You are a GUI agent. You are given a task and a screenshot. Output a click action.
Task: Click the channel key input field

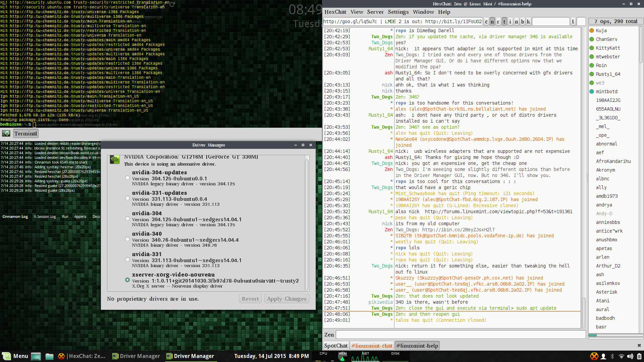[x=551, y=22]
